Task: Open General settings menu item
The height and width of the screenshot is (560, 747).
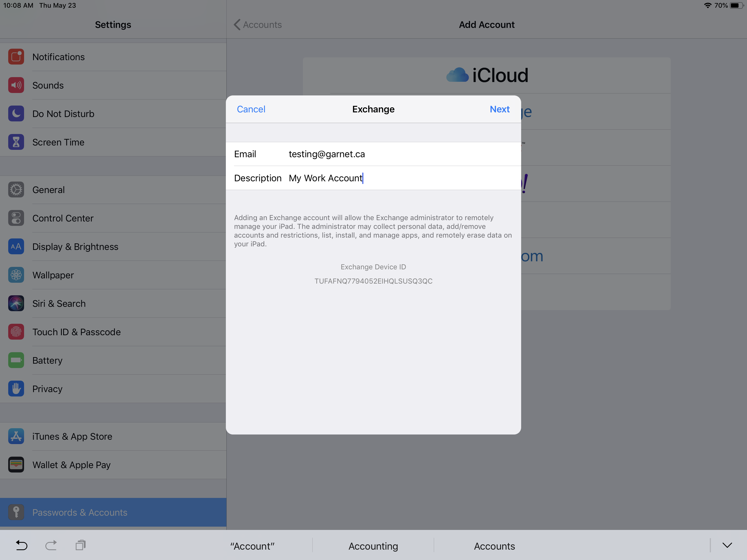Action: pos(49,190)
